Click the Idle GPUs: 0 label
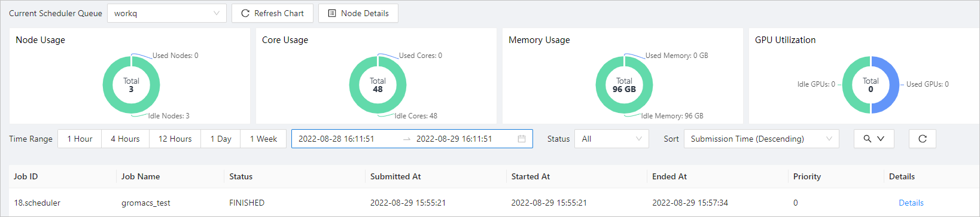Image resolution: width=980 pixels, height=217 pixels. coord(816,84)
